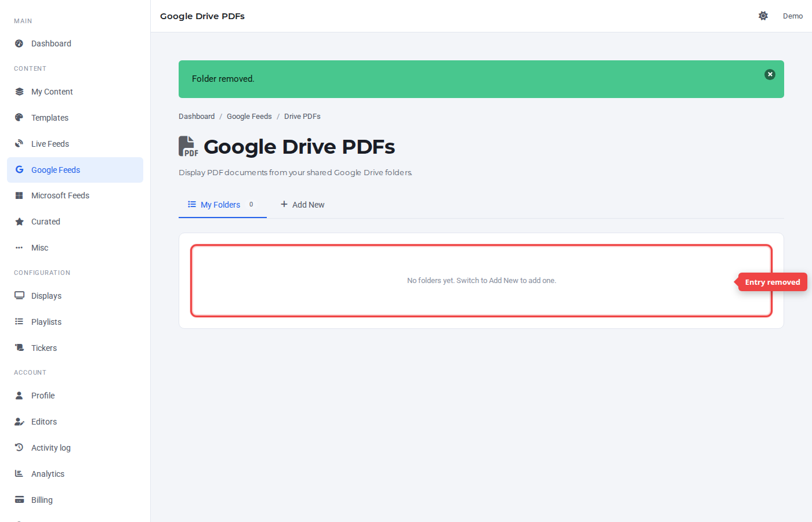Click the 'Display PDF documents' description text

pos(296,173)
